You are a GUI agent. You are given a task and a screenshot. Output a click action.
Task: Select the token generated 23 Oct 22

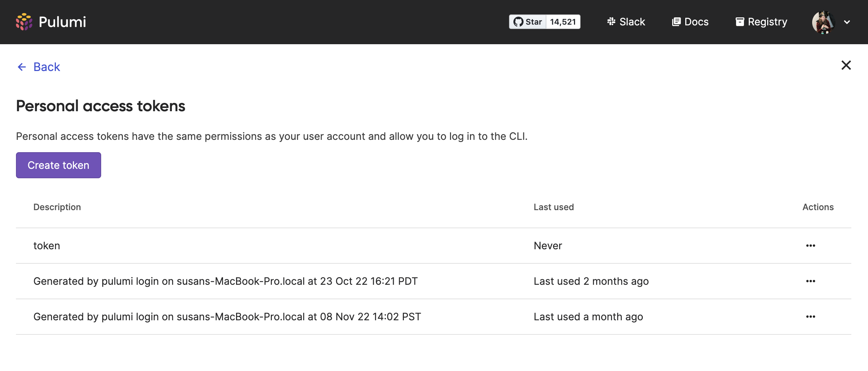(225, 281)
